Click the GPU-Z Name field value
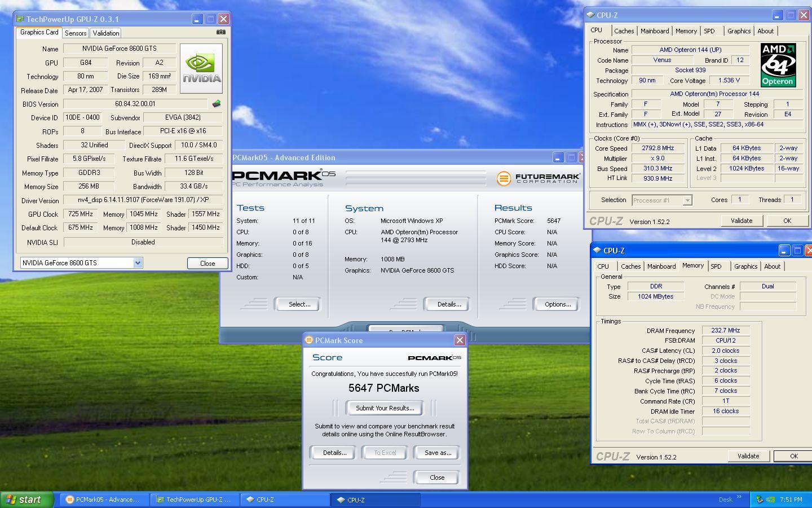 coord(120,49)
